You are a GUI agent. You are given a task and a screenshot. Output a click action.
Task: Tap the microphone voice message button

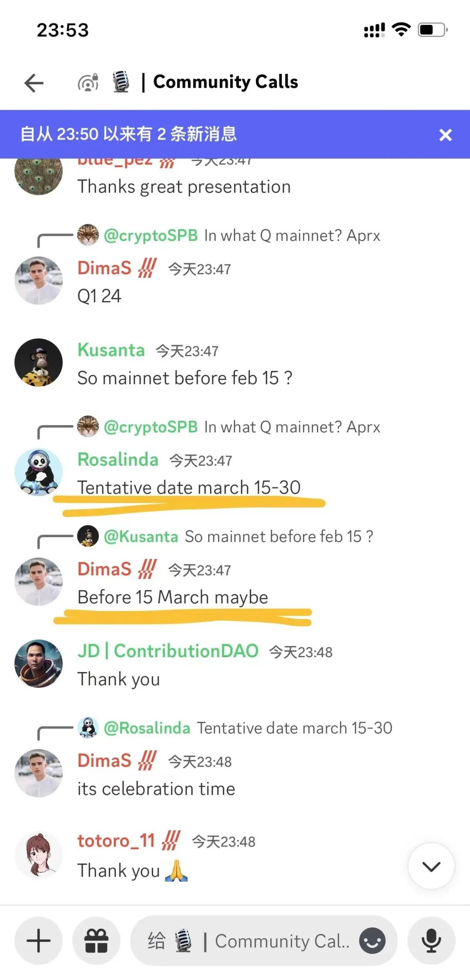431,941
